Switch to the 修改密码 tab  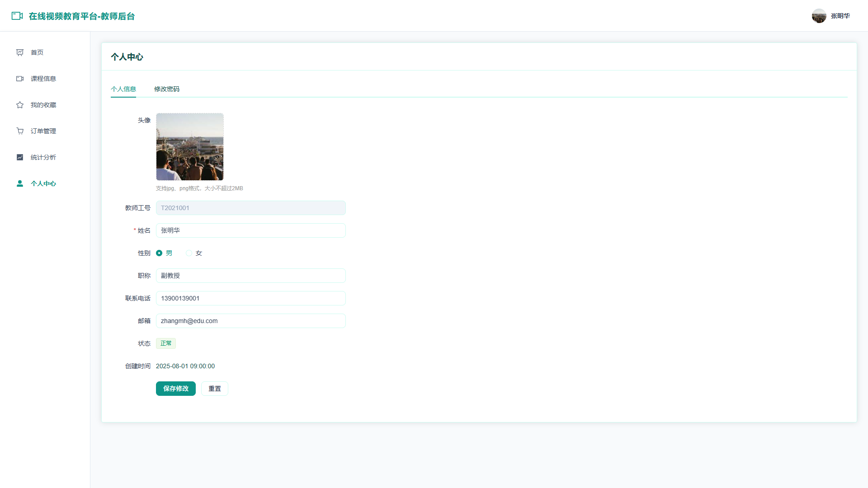click(167, 89)
